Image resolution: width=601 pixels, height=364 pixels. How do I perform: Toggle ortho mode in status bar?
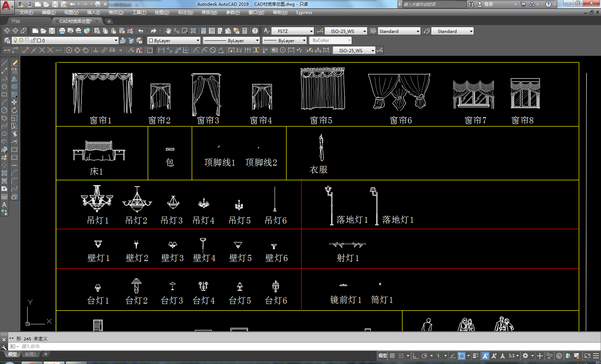(415, 356)
